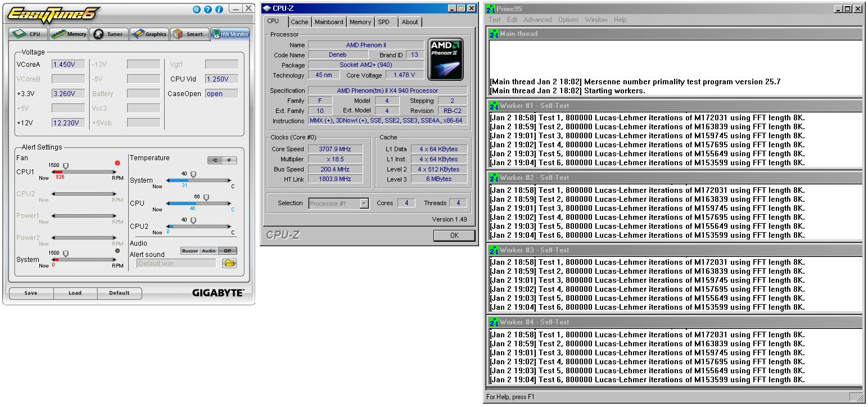Click Prime95 window resize grip
This screenshot has width=868, height=407.
859,397
